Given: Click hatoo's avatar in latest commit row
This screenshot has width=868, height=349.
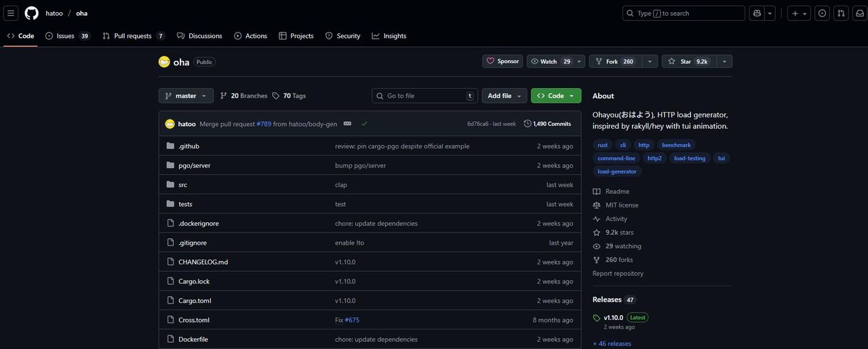Looking at the screenshot, I should coord(170,124).
